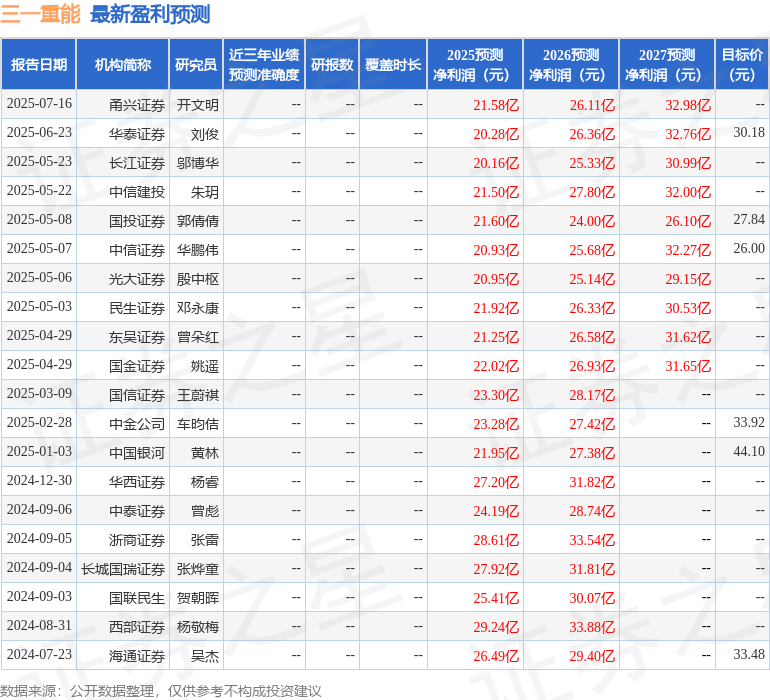Select the 华泰证券 institution cell
This screenshot has height=700, width=770.
point(123,134)
